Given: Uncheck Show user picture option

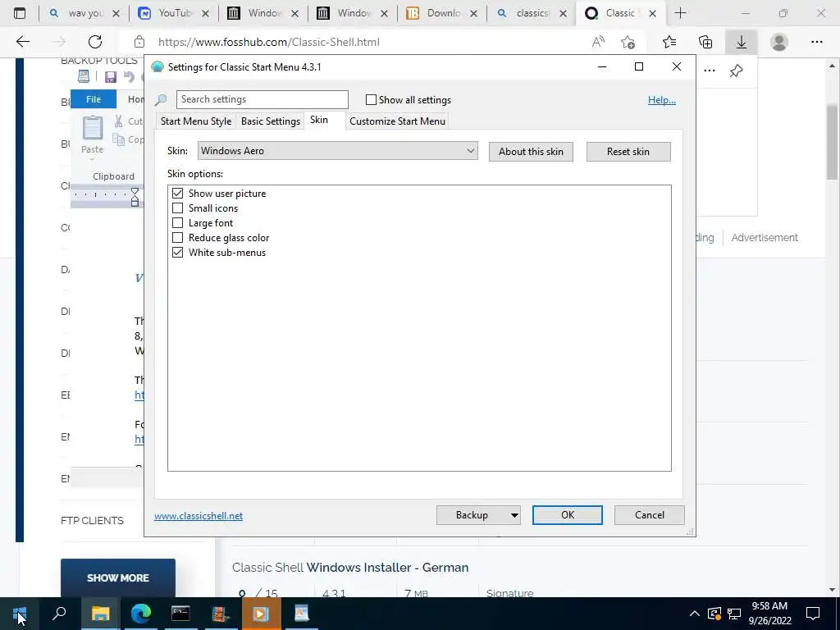Looking at the screenshot, I should click(x=177, y=193).
